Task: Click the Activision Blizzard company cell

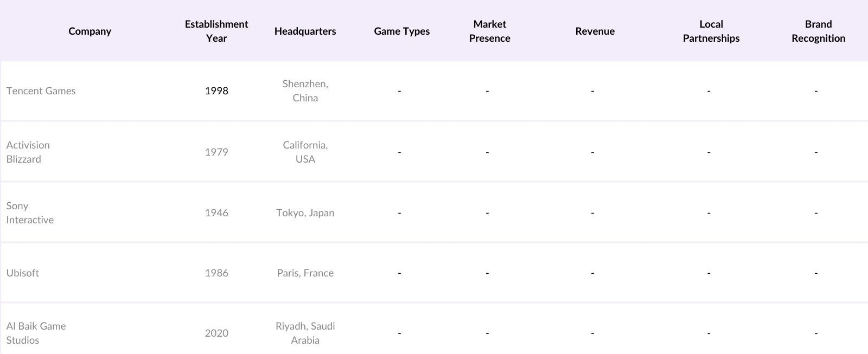Action: (28, 152)
